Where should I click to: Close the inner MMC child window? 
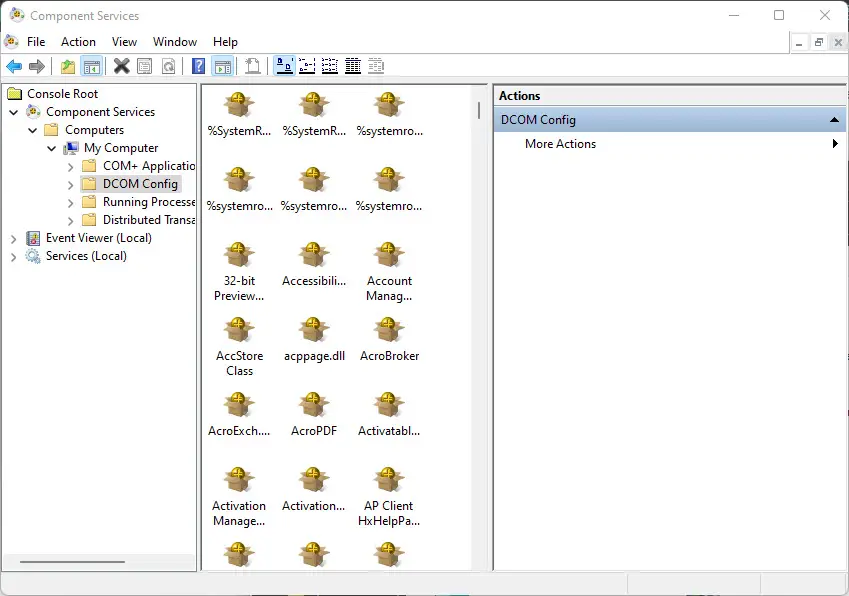point(838,42)
